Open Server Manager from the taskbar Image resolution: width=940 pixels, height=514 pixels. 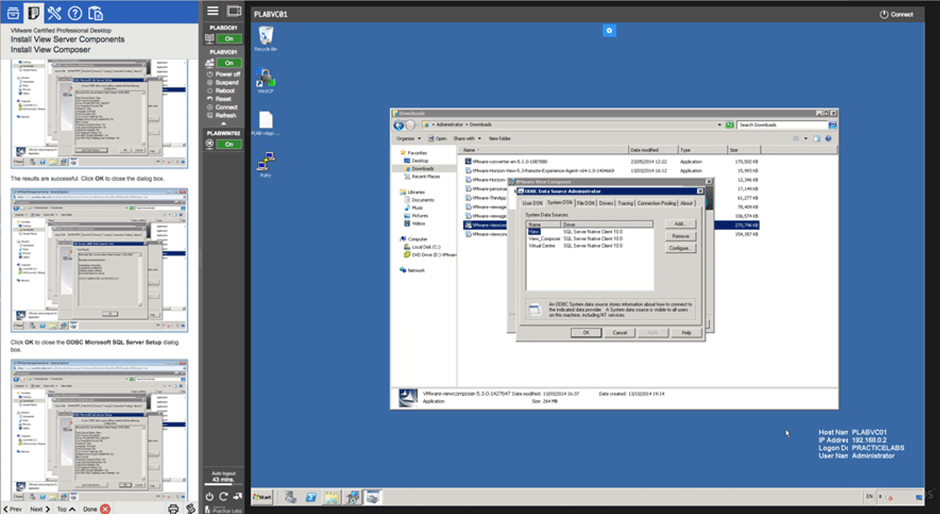291,497
